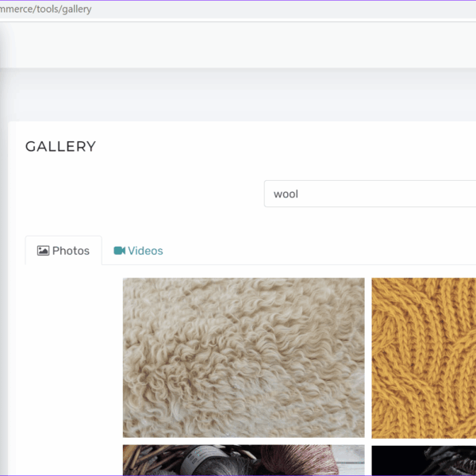Focus the search field containing 'wool'
This screenshot has width=476, height=476.
point(370,194)
